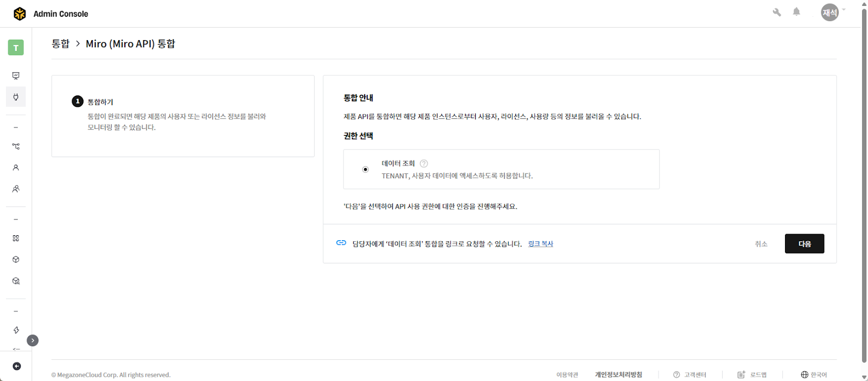
Task: Click the 다음 button
Action: [x=805, y=244]
